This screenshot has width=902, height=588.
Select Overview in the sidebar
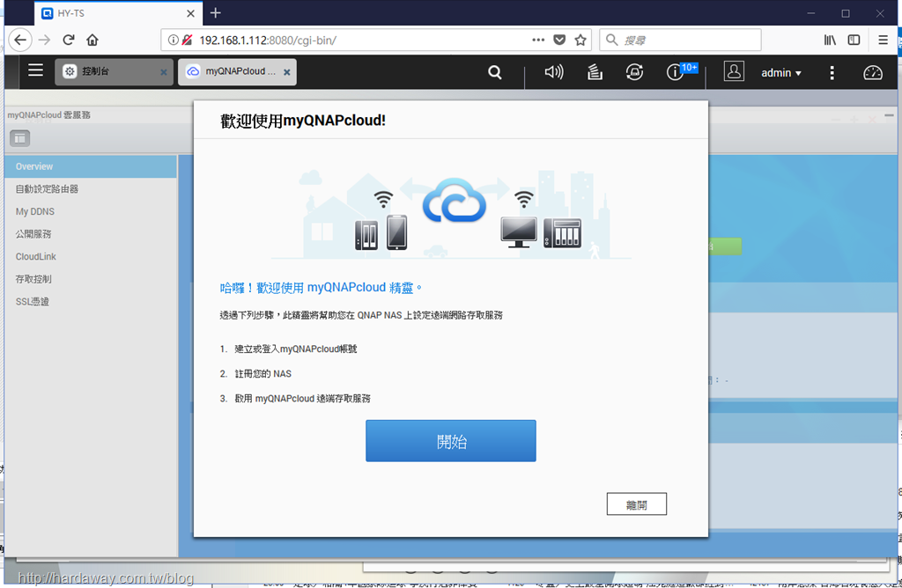91,166
